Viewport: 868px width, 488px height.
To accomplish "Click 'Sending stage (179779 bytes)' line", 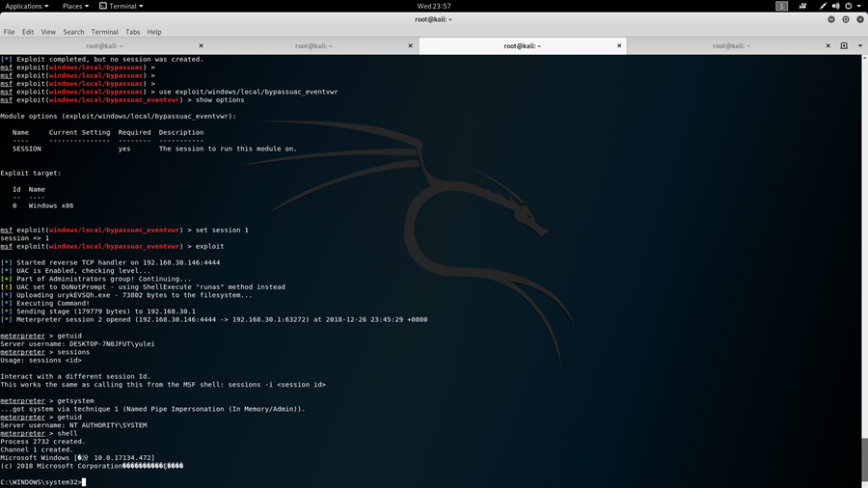I will tap(98, 312).
